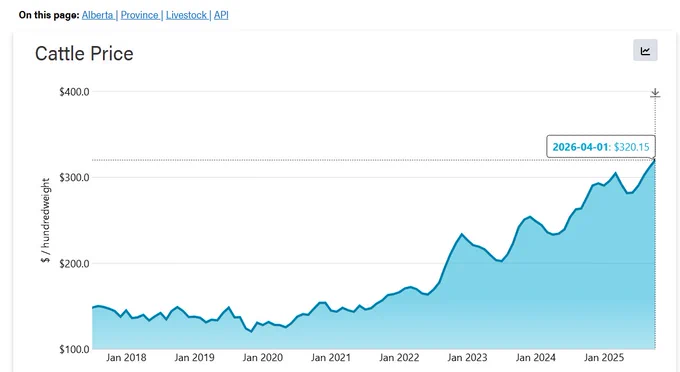
Task: Toggle the chart type icon button
Action: click(x=645, y=50)
